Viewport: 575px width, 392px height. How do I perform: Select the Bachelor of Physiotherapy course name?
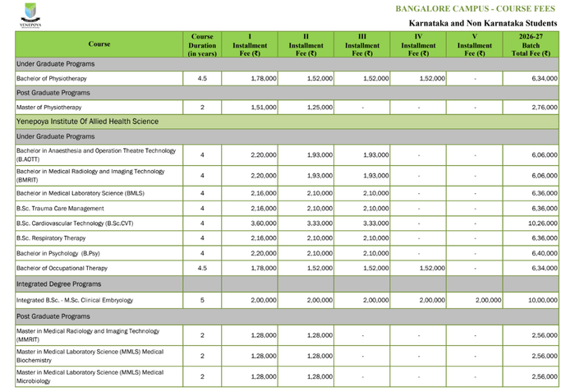52,78
